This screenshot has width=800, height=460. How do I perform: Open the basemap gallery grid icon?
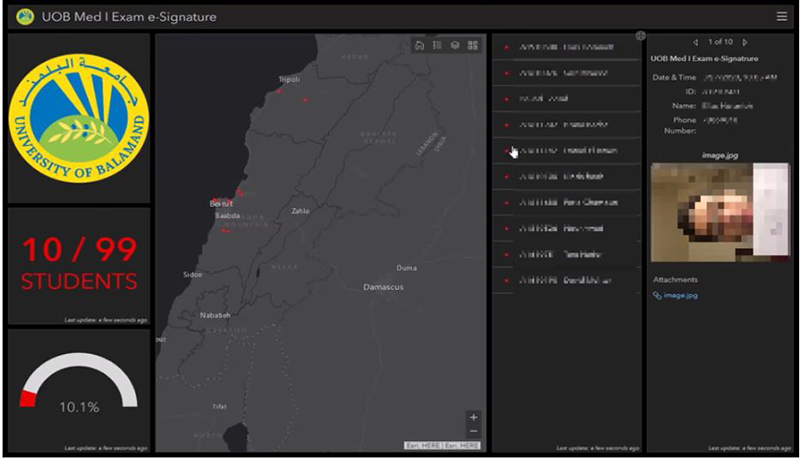pos(473,45)
